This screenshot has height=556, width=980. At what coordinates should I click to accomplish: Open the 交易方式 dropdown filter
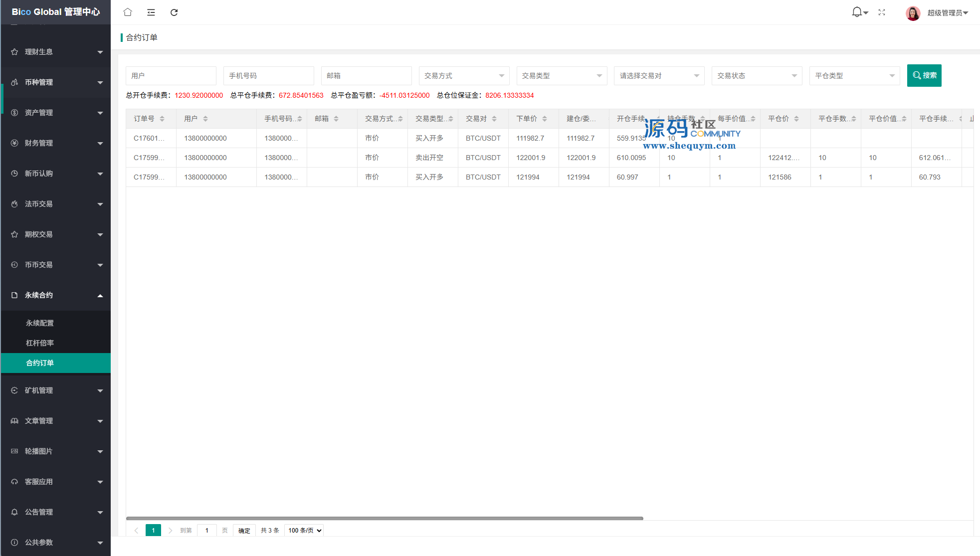463,76
